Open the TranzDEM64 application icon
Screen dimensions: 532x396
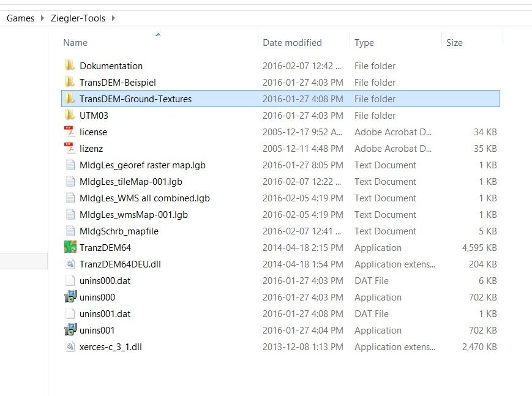pos(70,248)
